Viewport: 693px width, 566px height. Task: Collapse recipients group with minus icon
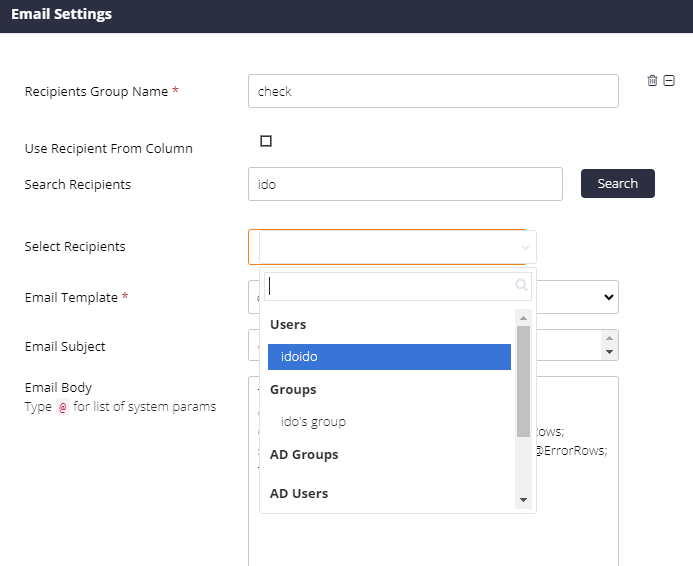coord(669,80)
